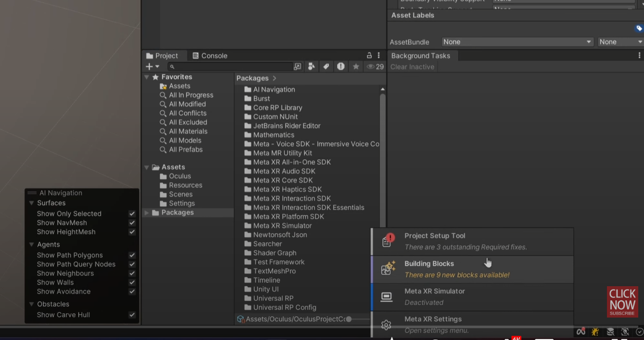Click the Meta XR Simulator menu entry
The height and width of the screenshot is (340, 644).
click(472, 297)
